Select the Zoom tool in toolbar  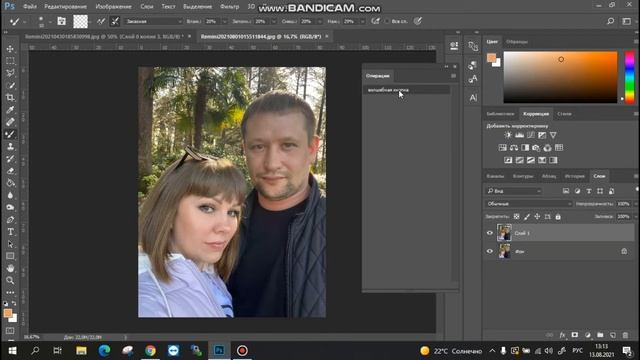[x=10, y=280]
